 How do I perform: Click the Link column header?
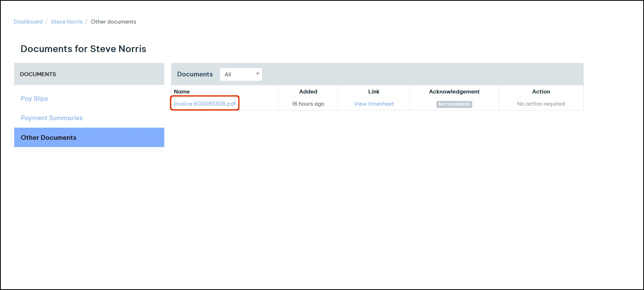[373, 91]
